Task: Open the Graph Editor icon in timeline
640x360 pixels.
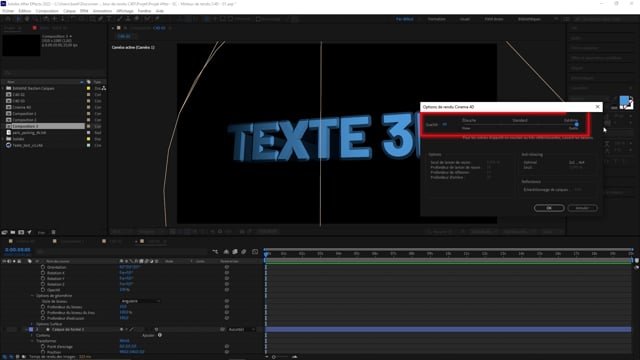Action: tap(255, 252)
